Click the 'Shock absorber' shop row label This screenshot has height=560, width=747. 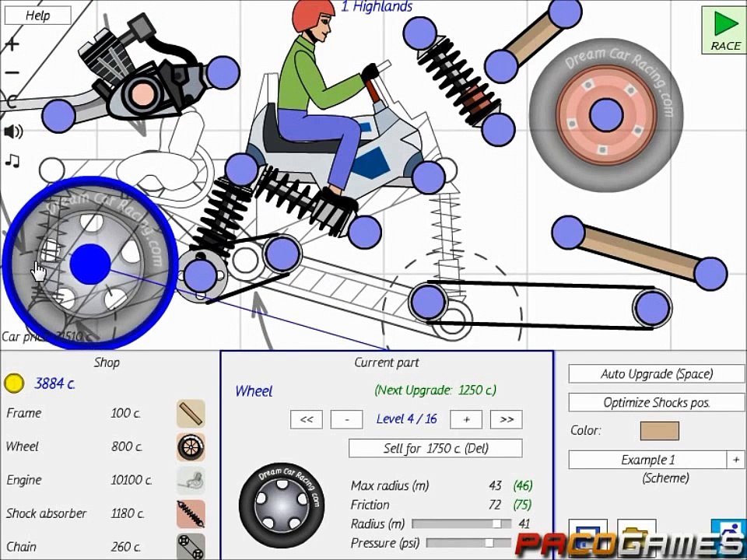[x=46, y=513]
